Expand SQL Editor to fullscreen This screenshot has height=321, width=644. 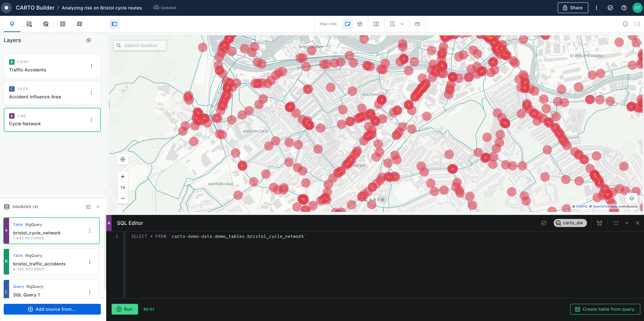616,223
